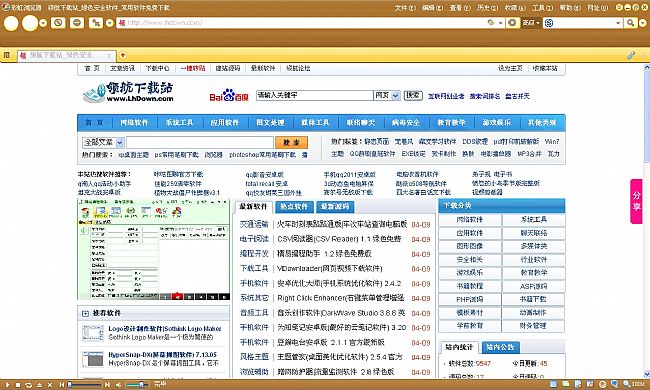650x390 pixels.
Task: Click the stop loading icon in toolbar
Action: click(x=77, y=23)
